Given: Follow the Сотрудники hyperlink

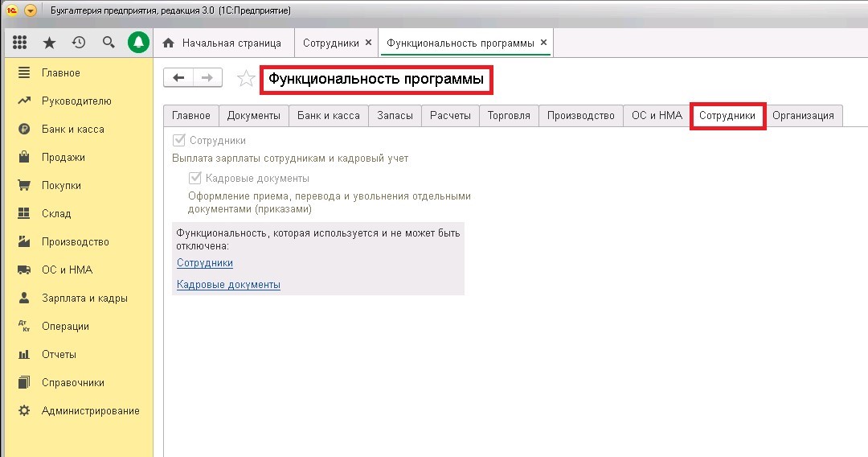Looking at the screenshot, I should [205, 263].
